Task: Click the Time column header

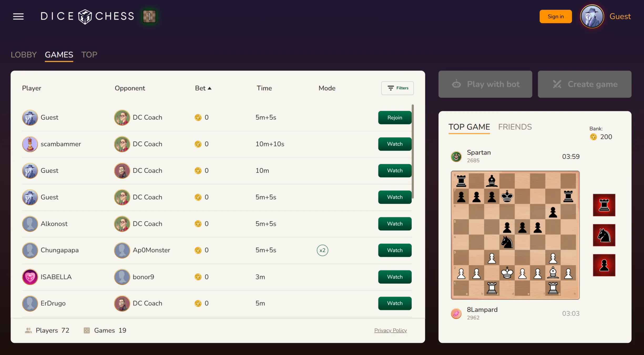Action: click(264, 88)
